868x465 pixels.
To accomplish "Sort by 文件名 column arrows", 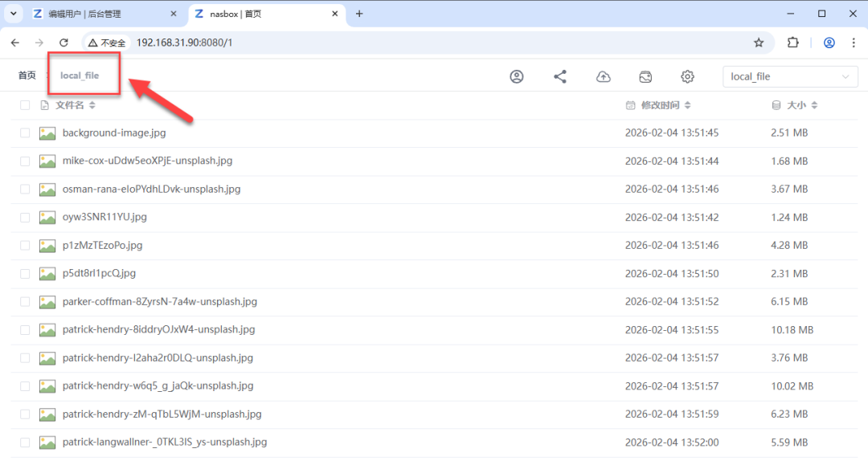I will 92,105.
